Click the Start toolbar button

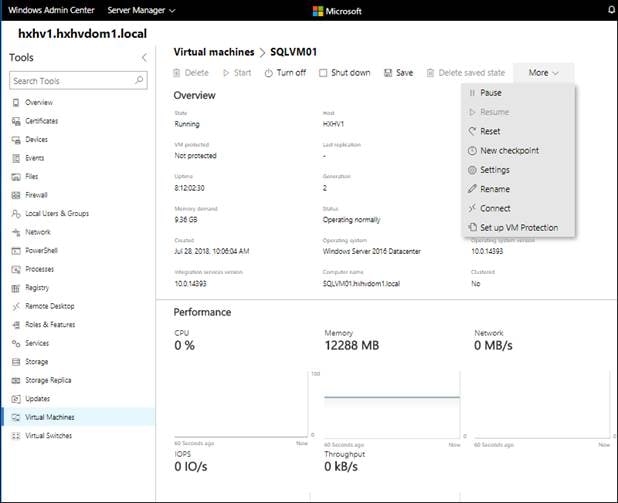coord(237,73)
